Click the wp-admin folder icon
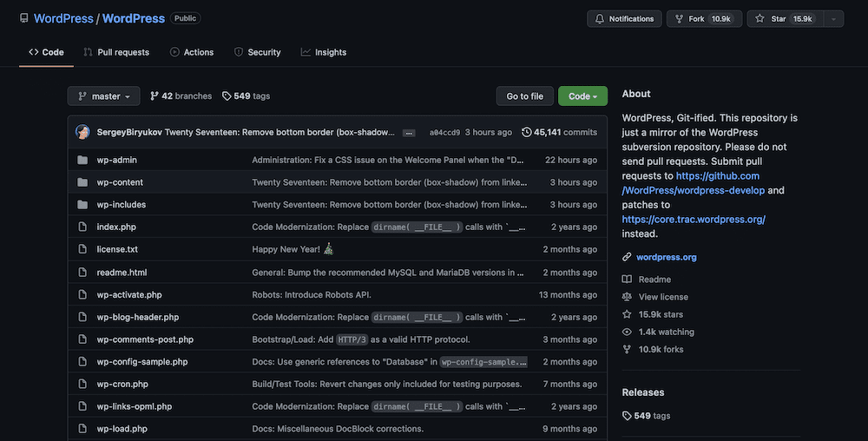The image size is (868, 441). 82,160
